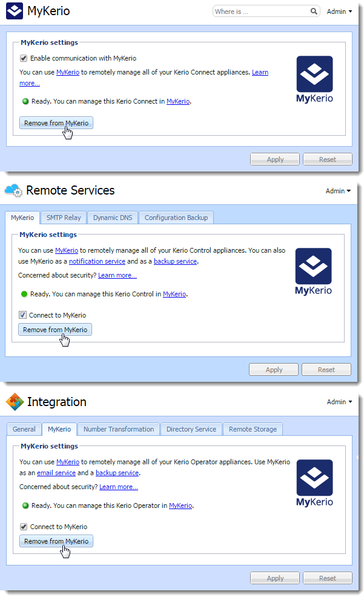Image resolution: width=364 pixels, height=597 pixels.
Task: Open the email service link
Action: point(56,473)
